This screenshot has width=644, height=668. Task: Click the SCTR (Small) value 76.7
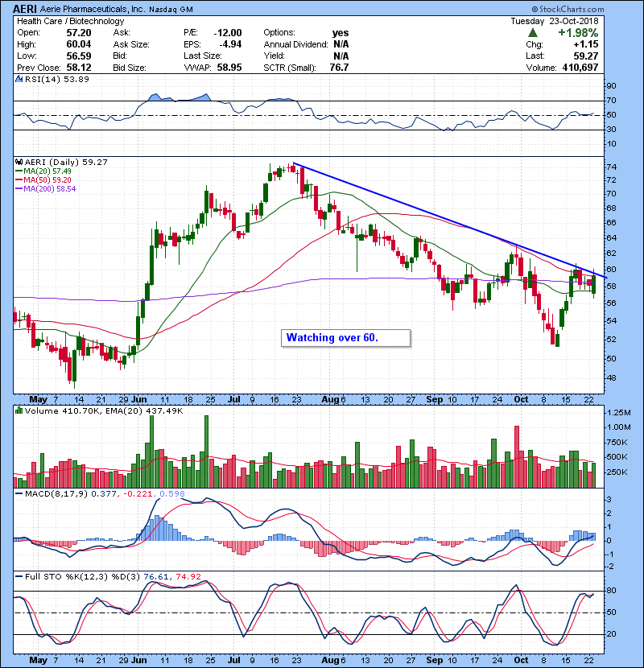(339, 68)
